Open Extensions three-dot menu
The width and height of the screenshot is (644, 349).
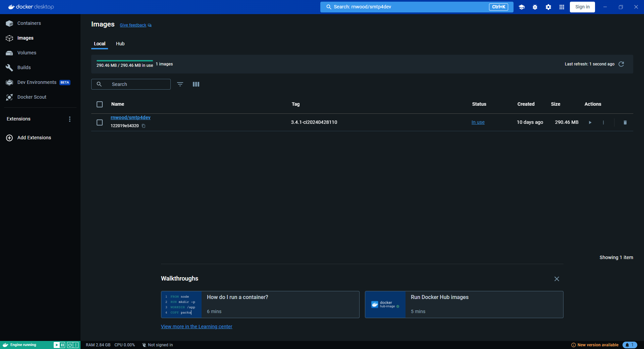click(x=70, y=119)
